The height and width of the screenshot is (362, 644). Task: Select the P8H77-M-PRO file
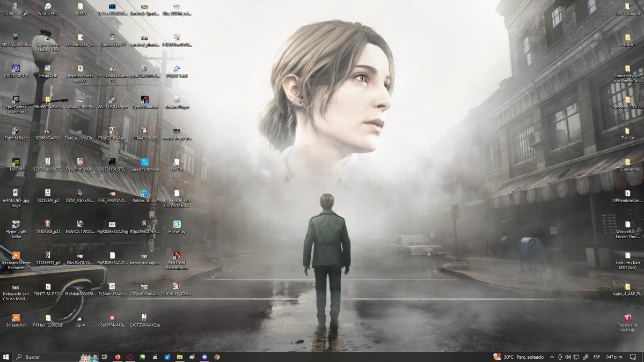coord(48,289)
